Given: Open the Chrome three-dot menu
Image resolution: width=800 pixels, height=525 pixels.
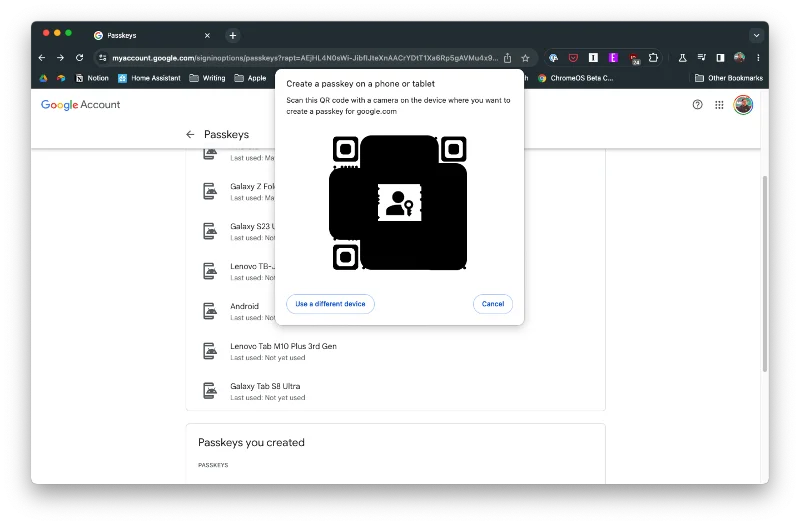Looking at the screenshot, I should pos(758,58).
